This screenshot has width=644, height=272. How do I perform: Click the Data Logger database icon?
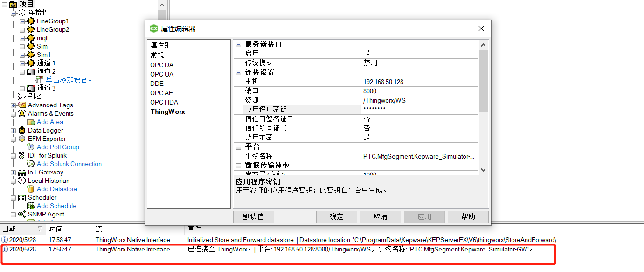pyautogui.click(x=22, y=131)
